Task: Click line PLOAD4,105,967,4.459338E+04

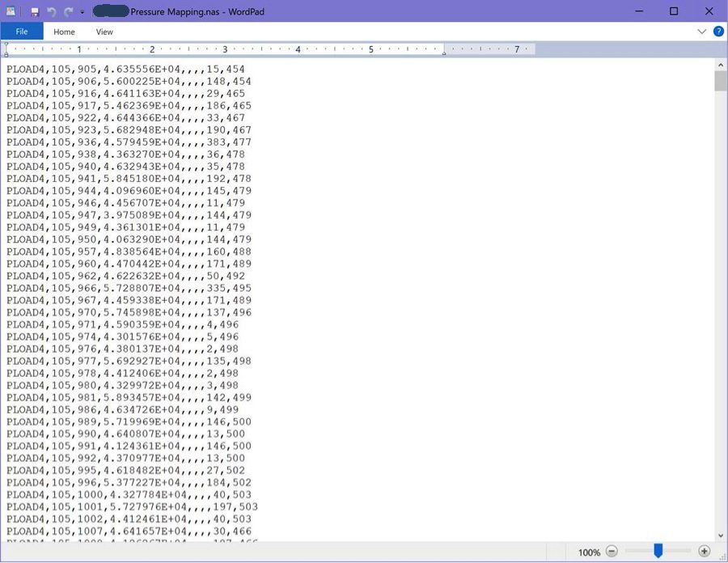Action: (x=129, y=300)
